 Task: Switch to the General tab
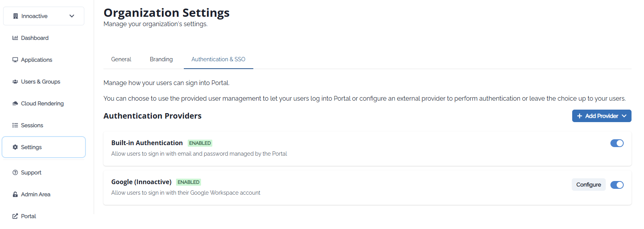pos(121,59)
